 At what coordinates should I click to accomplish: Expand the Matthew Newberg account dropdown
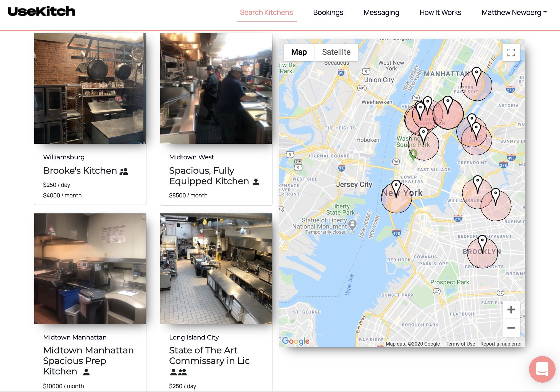click(x=514, y=12)
